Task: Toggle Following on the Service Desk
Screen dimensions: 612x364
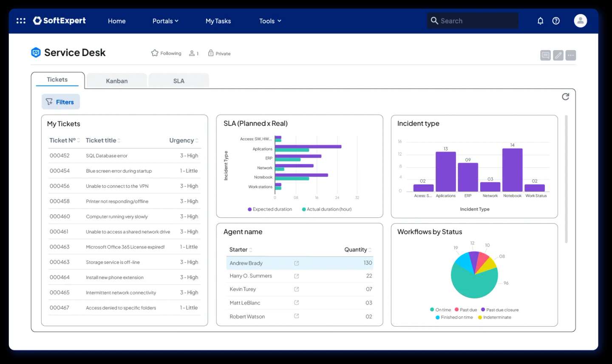Action: (166, 53)
